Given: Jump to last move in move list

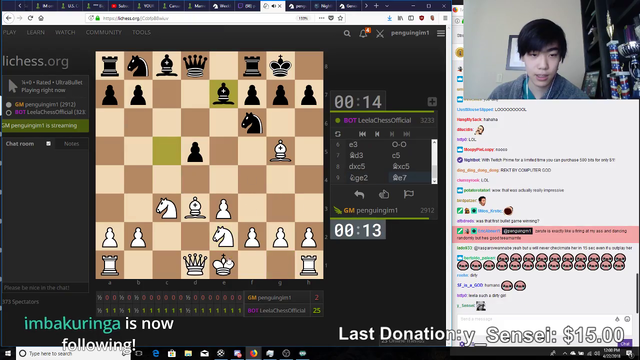Looking at the screenshot, I should tap(407, 134).
